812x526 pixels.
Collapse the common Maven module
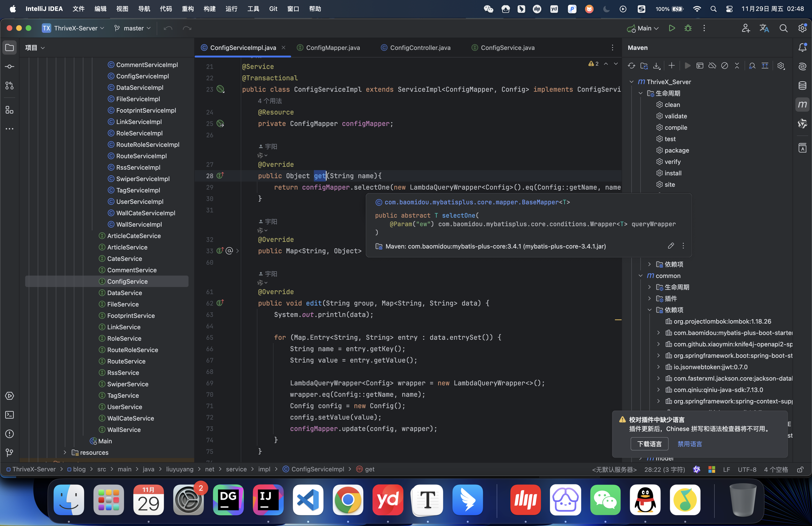tap(641, 276)
